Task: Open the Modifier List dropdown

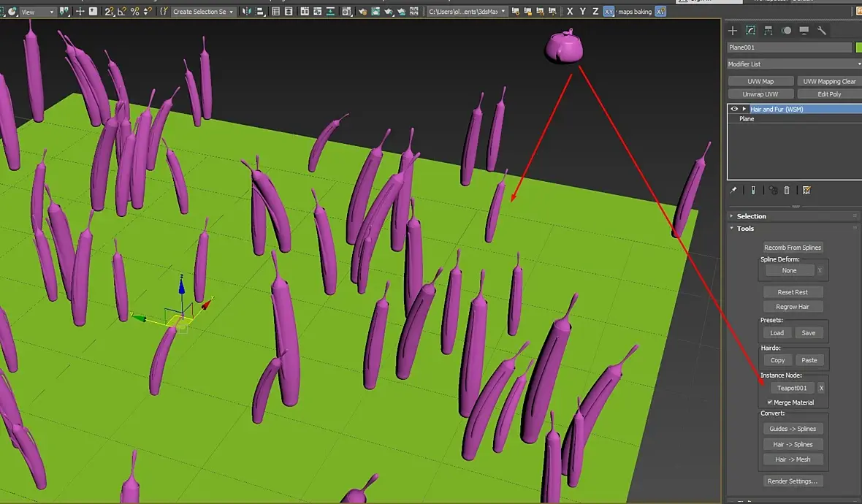Action: (794, 64)
